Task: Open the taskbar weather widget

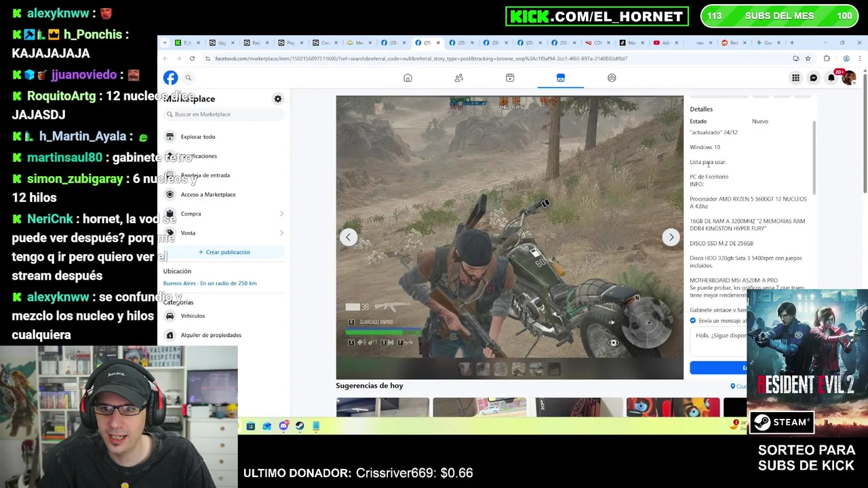Action: click(739, 425)
